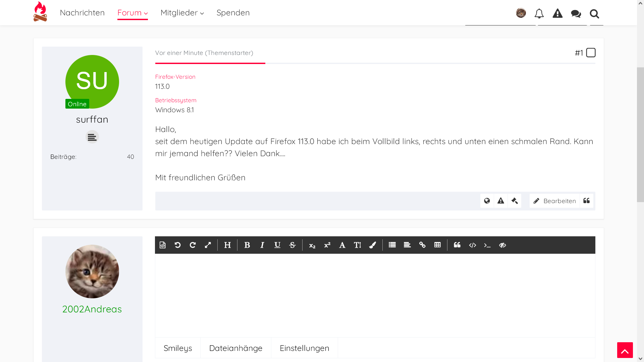Switch to the Dateianhänge tab
Image resolution: width=644 pixels, height=362 pixels.
pos(236,348)
